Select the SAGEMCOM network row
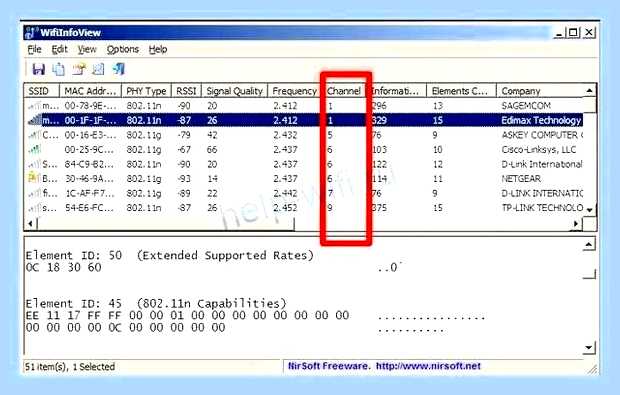This screenshot has width=620, height=395. click(304, 106)
